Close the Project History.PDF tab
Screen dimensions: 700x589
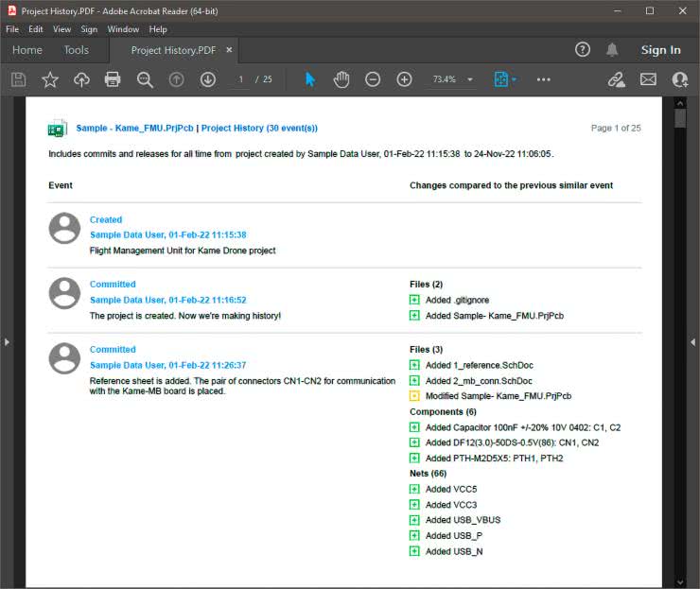(229, 50)
